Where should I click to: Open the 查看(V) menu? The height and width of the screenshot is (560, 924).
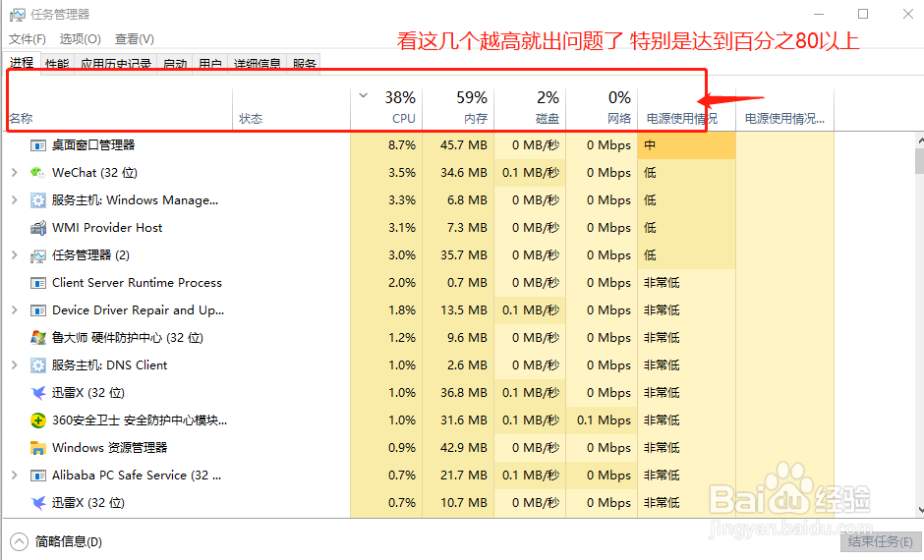(135, 39)
